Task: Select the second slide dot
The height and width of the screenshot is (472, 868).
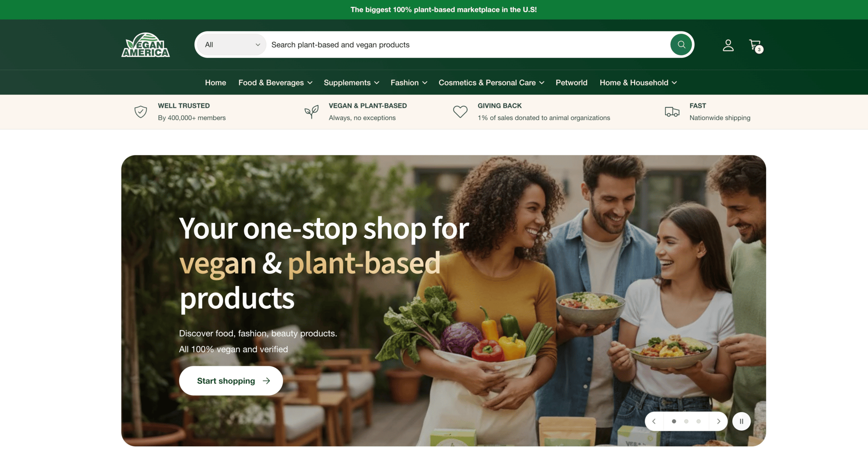Action: tap(686, 421)
